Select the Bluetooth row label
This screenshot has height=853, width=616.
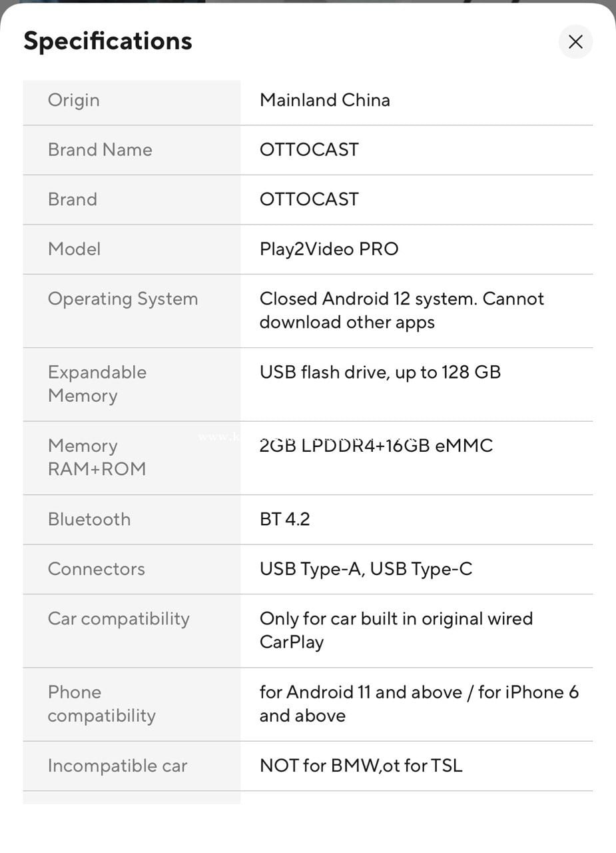coord(89,519)
